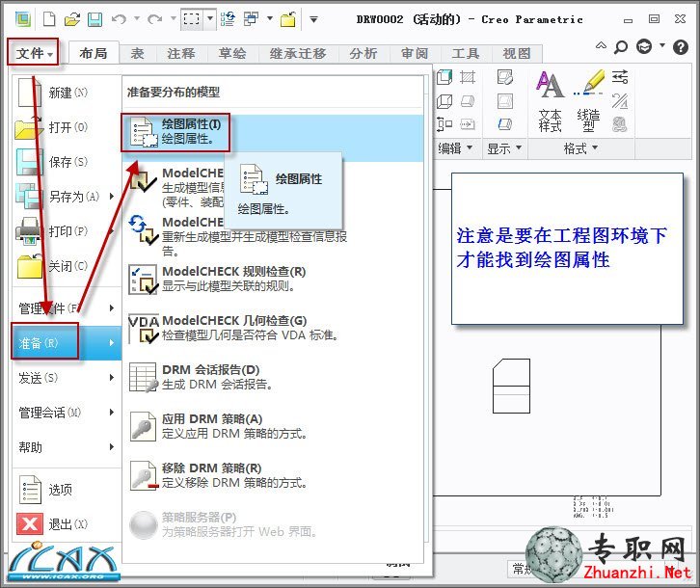Select ModelCHECK 几何检查(G) entry

coord(272,328)
